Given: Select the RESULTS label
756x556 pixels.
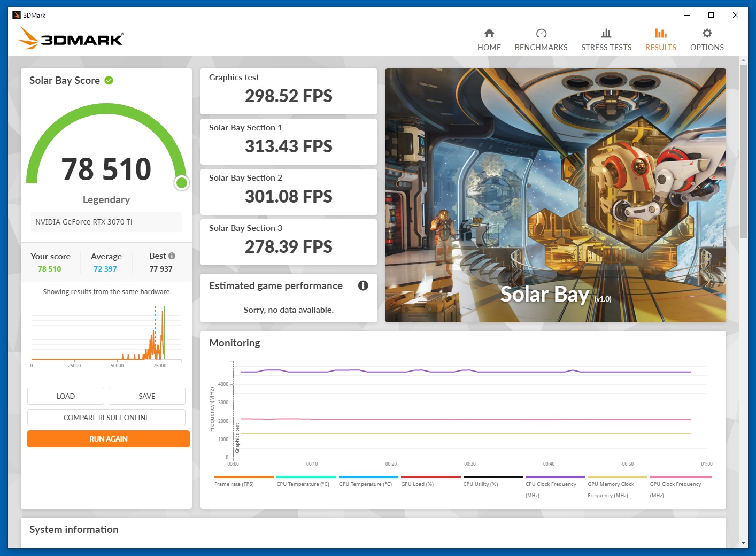Looking at the screenshot, I should tap(661, 47).
